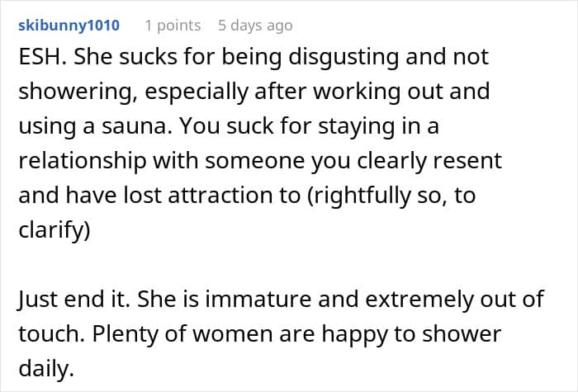Image resolution: width=578 pixels, height=392 pixels.
Task: Click the 1 points score label
Action: pos(173,26)
